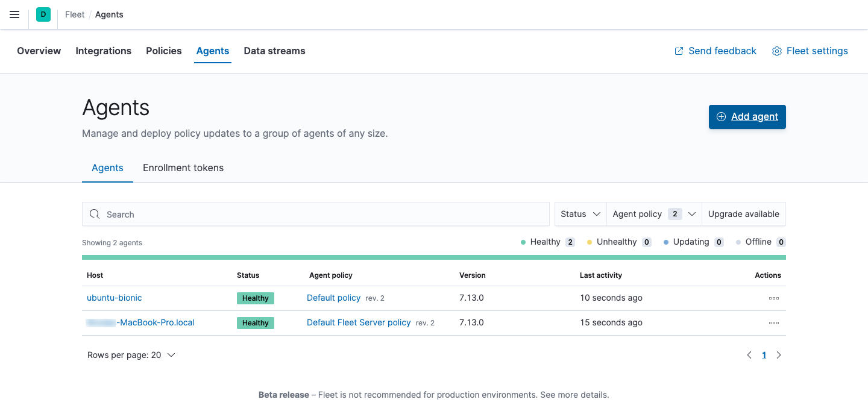Expand the Status filter dropdown
Screen dimensions: 868x411
[x=580, y=214]
